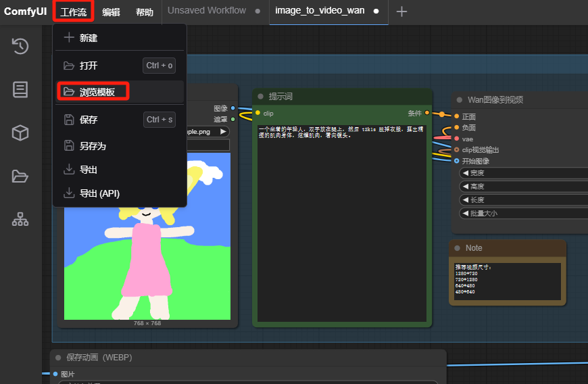Click into the prompt text area

(341, 224)
